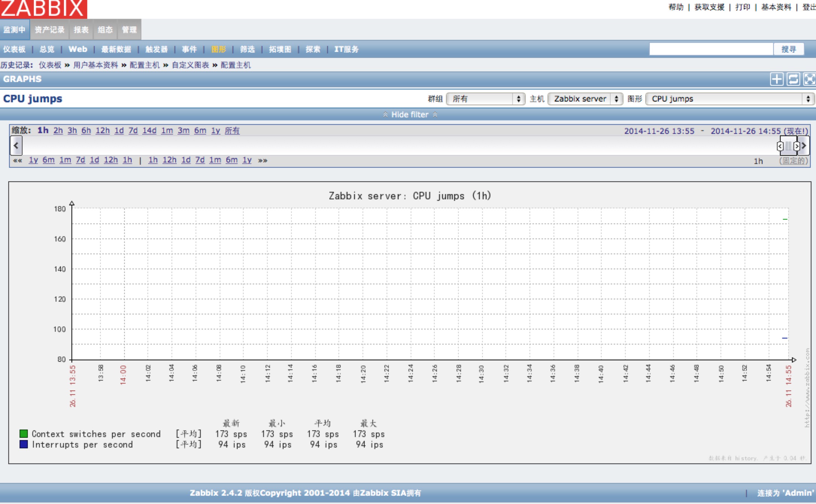The height and width of the screenshot is (504, 816).
Task: Click the fullscreen icon in GRAPHS header
Action: coord(809,79)
